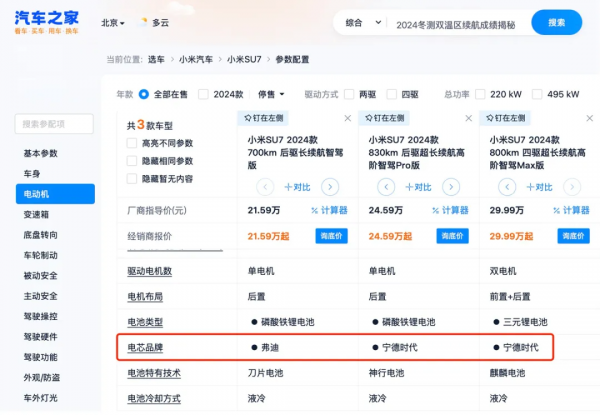The height and width of the screenshot is (415, 600).
Task: Click the header search input field
Action: [455, 25]
